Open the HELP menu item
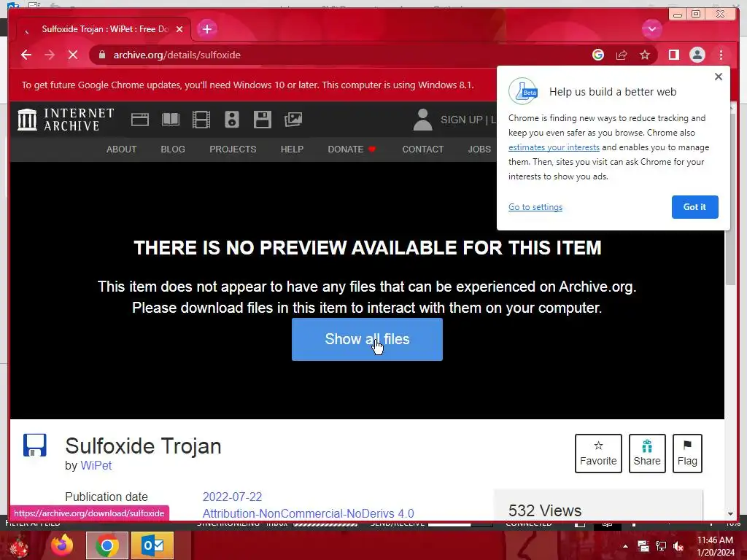Viewport: 747px width, 560px height. point(292,149)
